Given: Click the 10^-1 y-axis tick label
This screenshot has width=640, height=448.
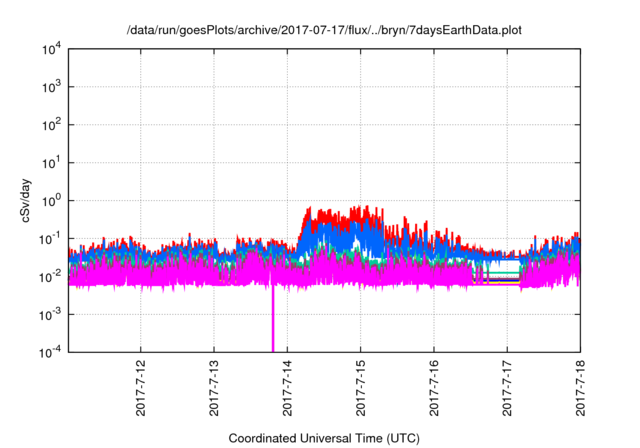Looking at the screenshot, I should click(51, 239).
